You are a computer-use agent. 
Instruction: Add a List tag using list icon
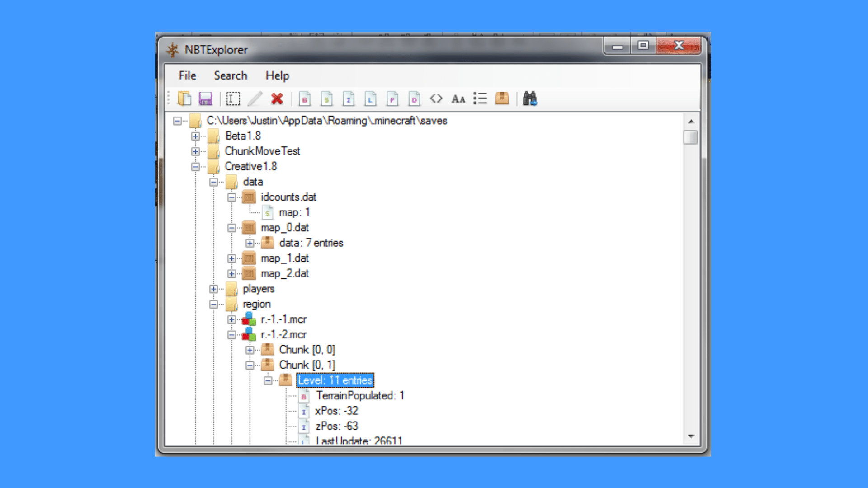[480, 99]
